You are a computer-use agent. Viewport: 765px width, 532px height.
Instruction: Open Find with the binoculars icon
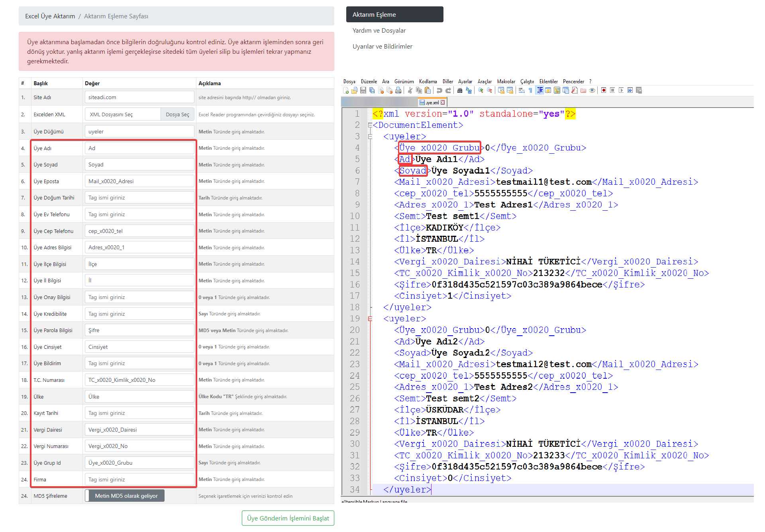coord(460,90)
